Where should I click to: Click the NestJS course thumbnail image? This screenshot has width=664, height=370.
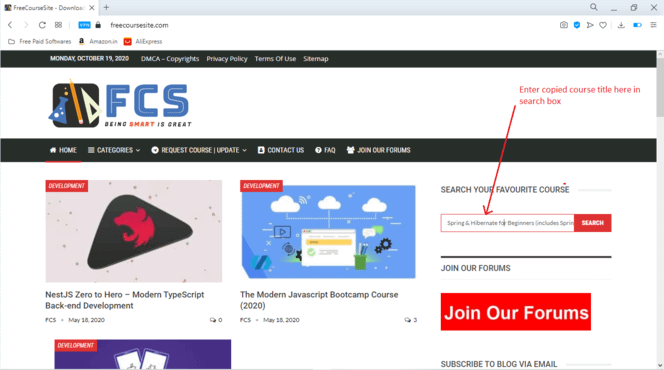[x=134, y=232]
